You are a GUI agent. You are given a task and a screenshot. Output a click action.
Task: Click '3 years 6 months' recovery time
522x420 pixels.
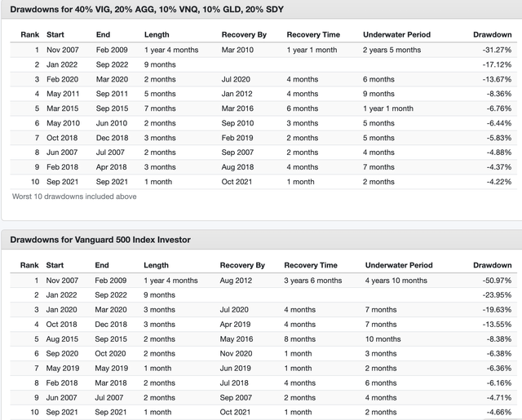(313, 281)
